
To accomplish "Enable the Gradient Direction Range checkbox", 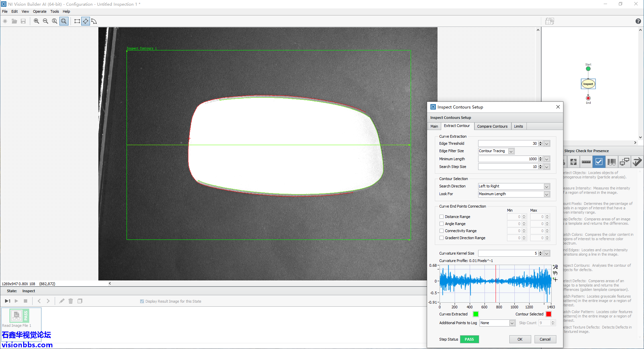I will coord(442,238).
